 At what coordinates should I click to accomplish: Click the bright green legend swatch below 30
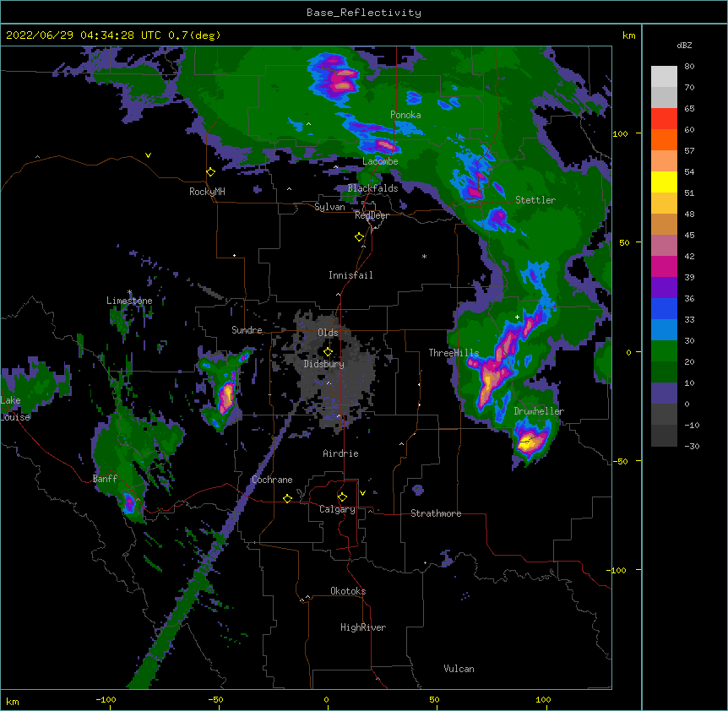coord(664,351)
